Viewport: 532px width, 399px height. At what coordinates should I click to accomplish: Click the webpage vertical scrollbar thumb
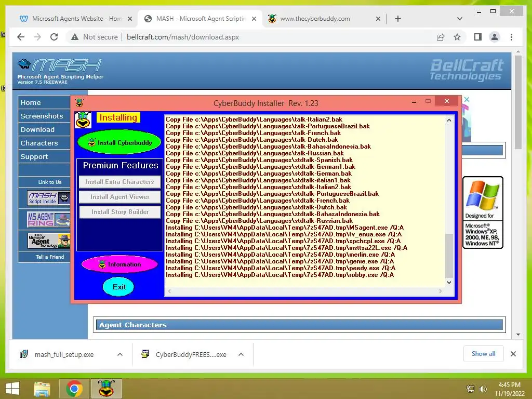518,102
